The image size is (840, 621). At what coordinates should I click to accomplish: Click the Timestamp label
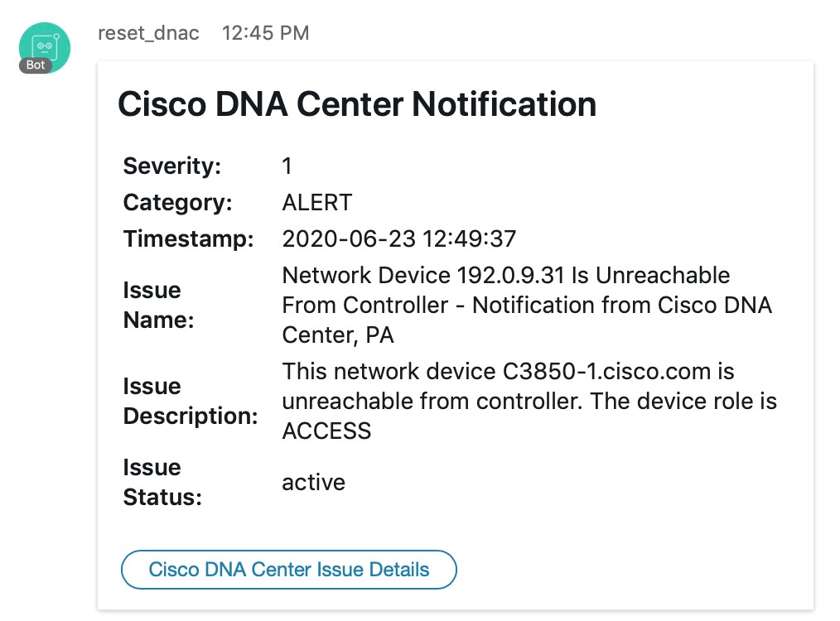[188, 239]
